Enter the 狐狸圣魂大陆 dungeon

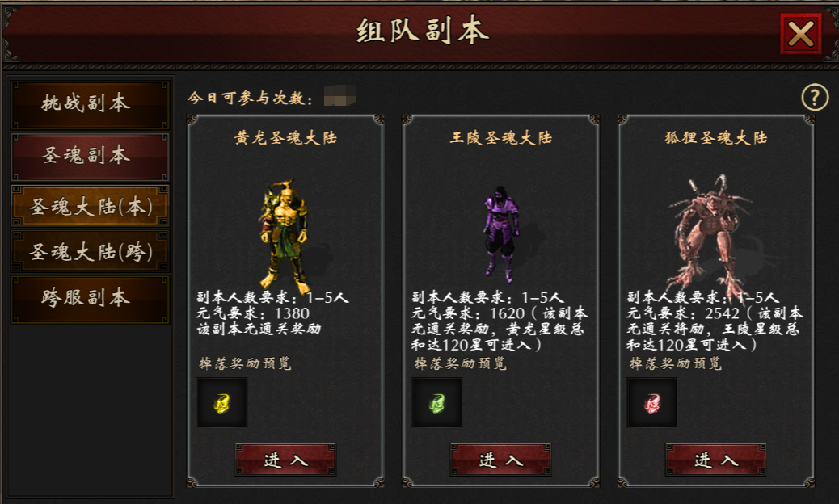point(716,460)
